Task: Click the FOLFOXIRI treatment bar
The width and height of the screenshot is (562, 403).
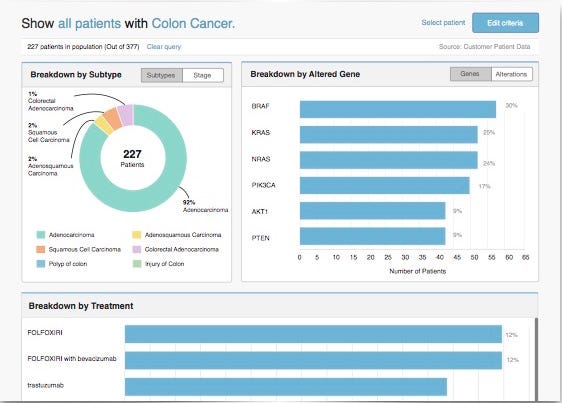Action: click(x=313, y=334)
